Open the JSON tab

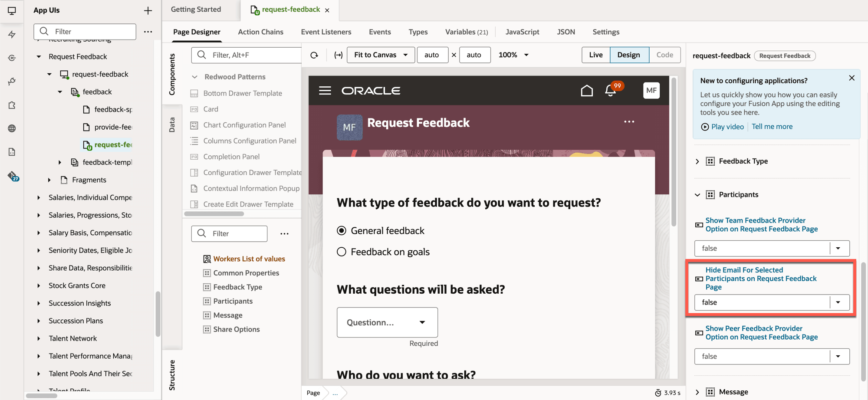click(566, 32)
